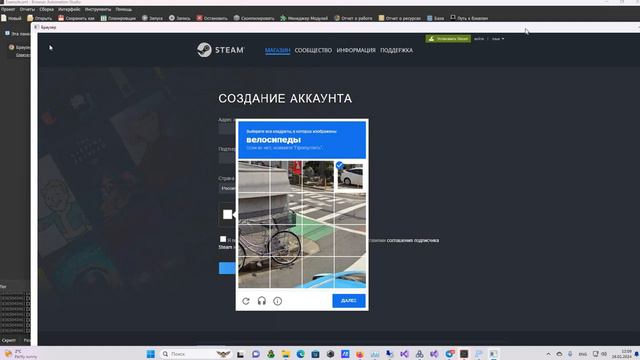The height and width of the screenshot is (360, 640).
Task: Click the Запись record toolbar icon
Action: point(180,18)
